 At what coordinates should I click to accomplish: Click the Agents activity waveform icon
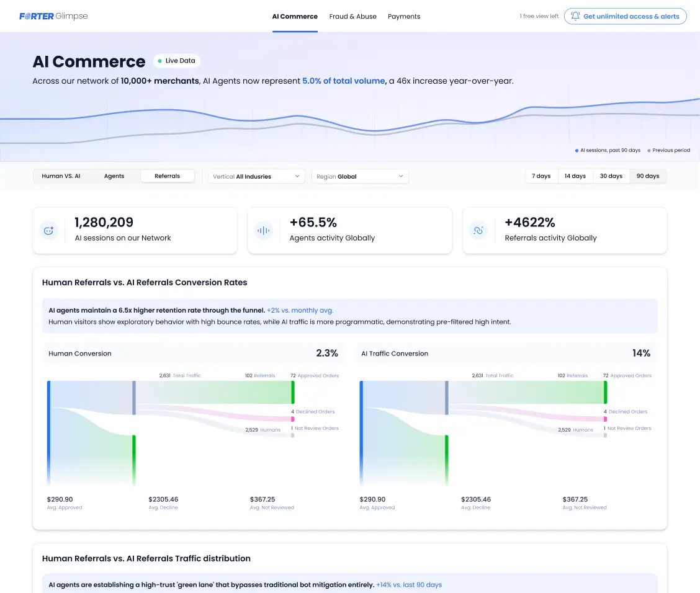[x=264, y=230]
